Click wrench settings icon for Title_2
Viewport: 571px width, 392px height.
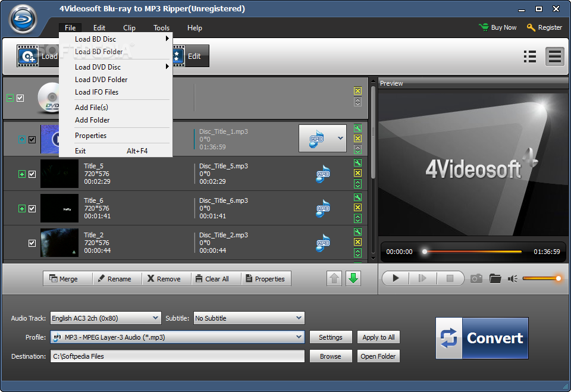click(357, 232)
